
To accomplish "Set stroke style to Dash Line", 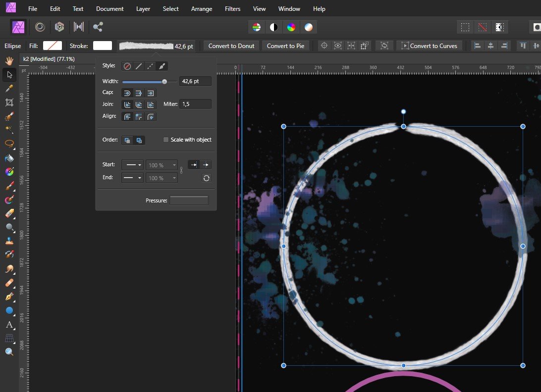I will pyautogui.click(x=150, y=66).
